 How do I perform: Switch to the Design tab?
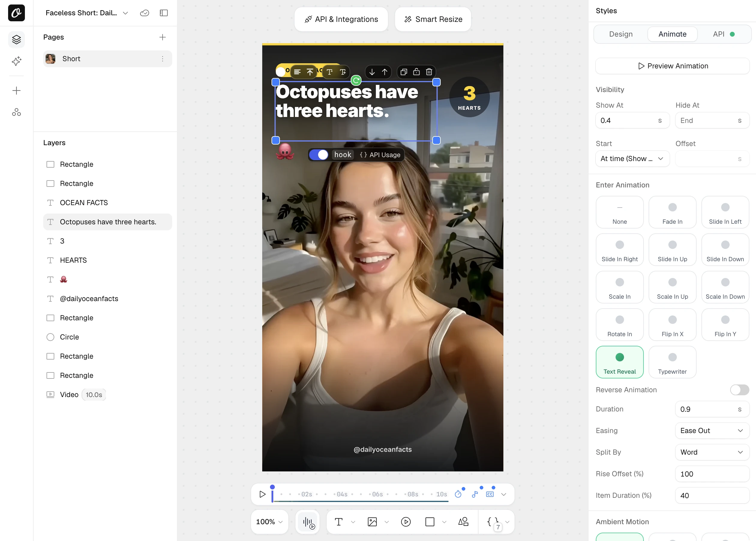(621, 34)
